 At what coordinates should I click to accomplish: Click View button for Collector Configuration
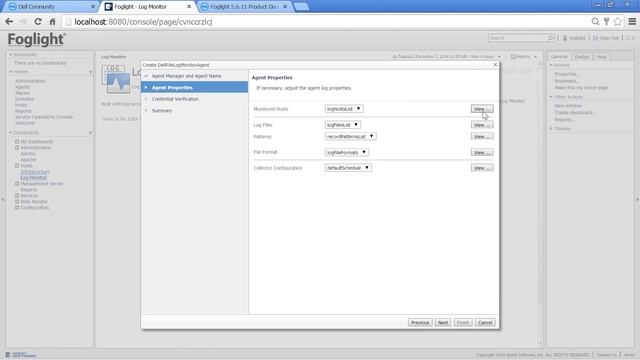[482, 168]
